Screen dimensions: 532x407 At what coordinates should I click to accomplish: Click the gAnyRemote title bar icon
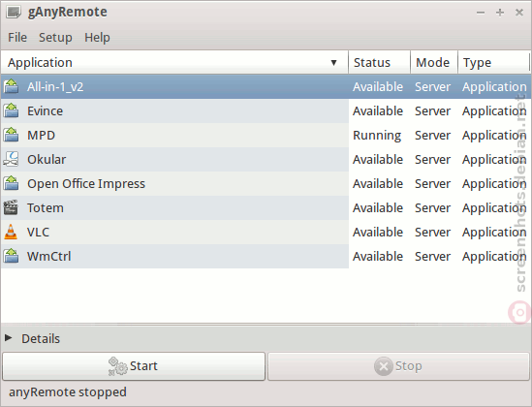[x=14, y=13]
